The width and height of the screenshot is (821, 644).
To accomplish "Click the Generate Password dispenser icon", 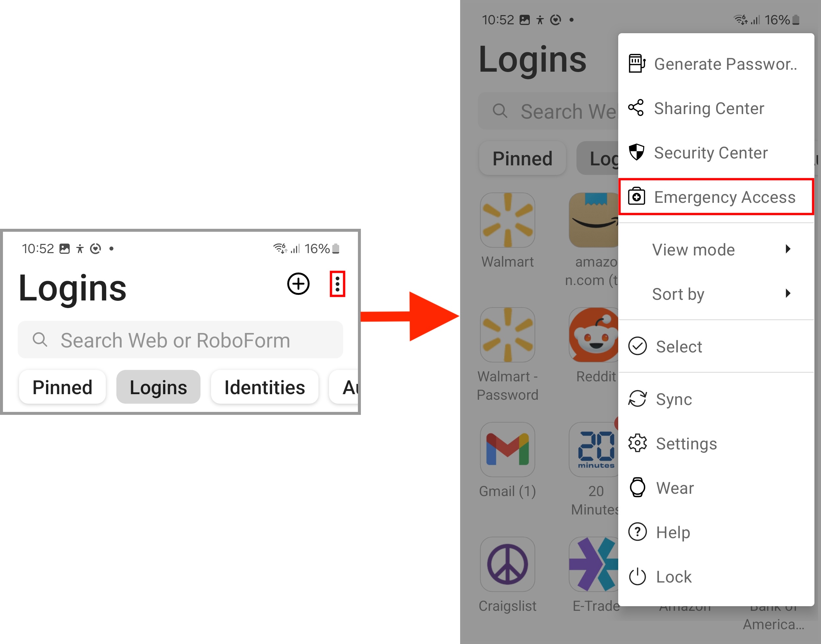I will pos(637,63).
